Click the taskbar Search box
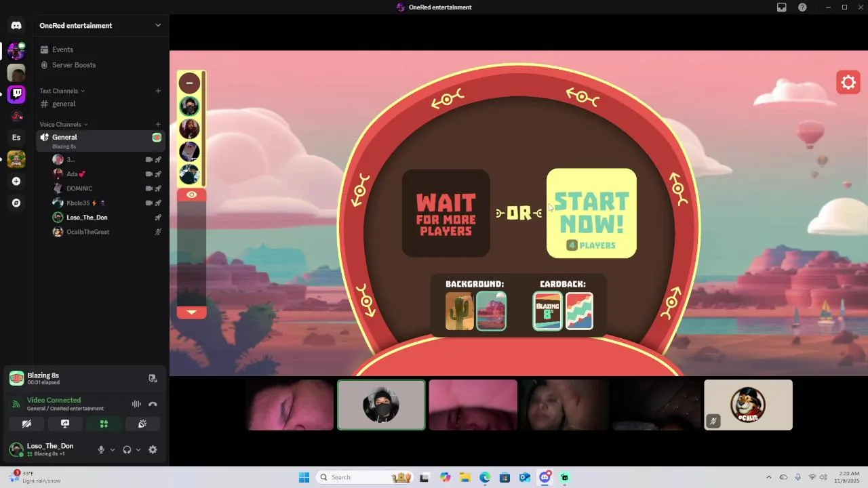This screenshot has width=868, height=488. click(x=365, y=477)
